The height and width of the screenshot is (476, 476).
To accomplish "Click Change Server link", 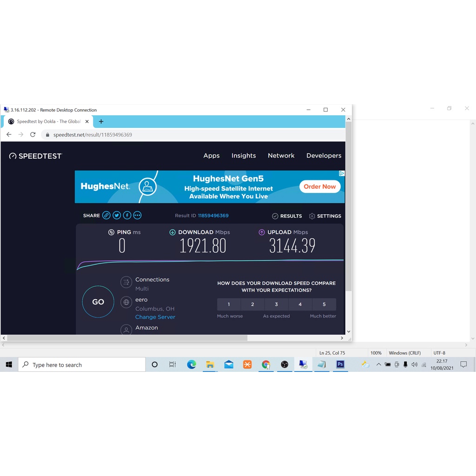I will click(x=155, y=317).
